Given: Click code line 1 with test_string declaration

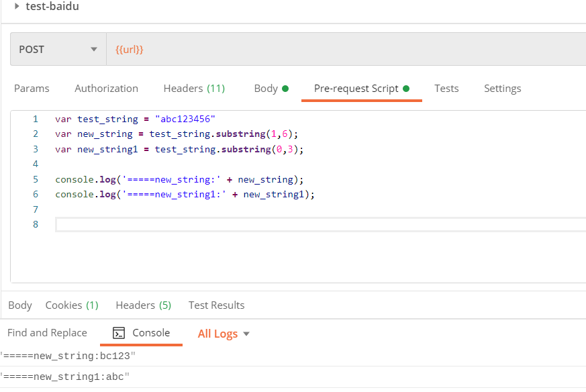Looking at the screenshot, I should [136, 119].
